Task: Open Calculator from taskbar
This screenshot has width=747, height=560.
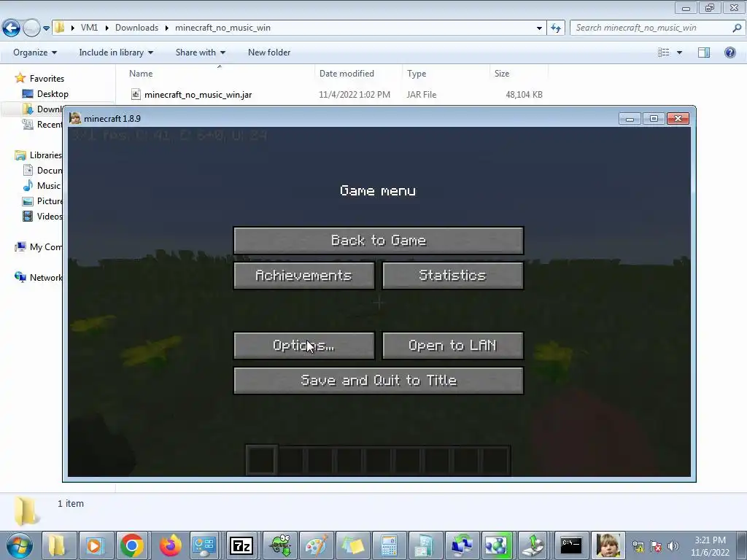Action: pyautogui.click(x=390, y=545)
